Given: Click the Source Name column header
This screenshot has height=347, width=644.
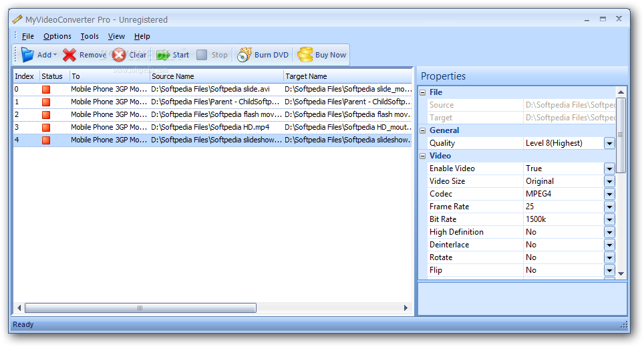Looking at the screenshot, I should point(216,76).
